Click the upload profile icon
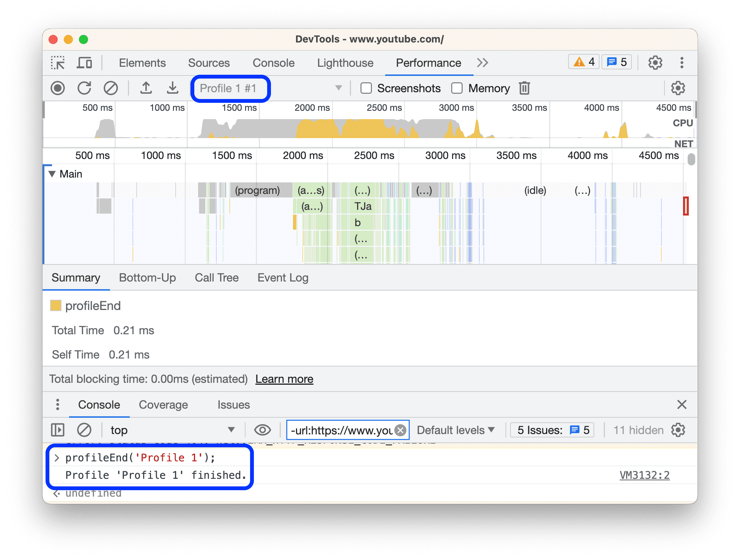The width and height of the screenshot is (740, 560). pos(146,89)
